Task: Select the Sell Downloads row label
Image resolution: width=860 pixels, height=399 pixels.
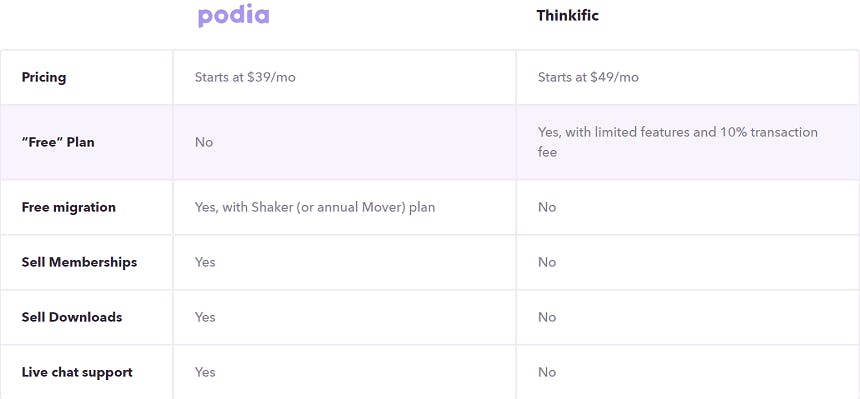Action: point(72,317)
